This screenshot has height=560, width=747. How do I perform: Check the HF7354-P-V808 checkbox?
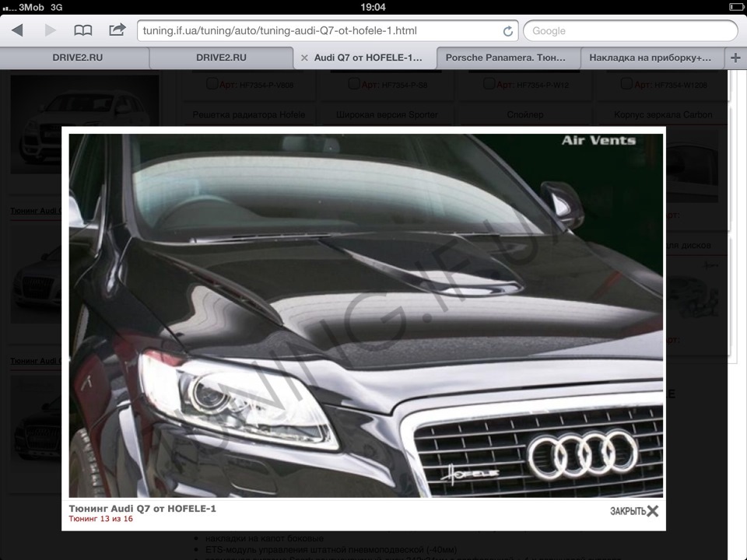click(x=212, y=84)
